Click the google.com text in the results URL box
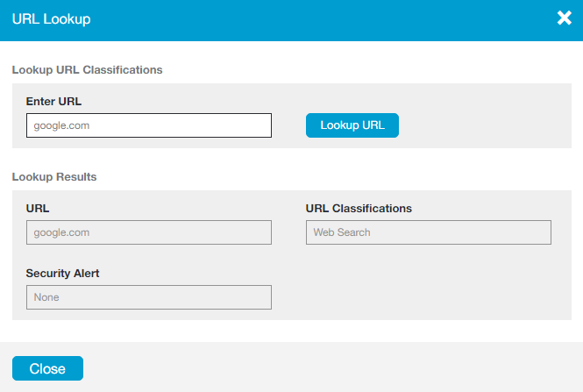This screenshot has height=392, width=583. click(61, 232)
